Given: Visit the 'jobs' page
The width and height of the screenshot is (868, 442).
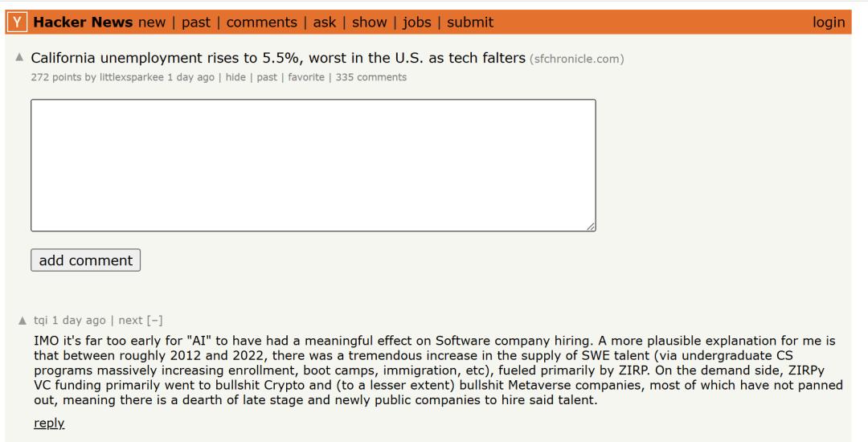Looking at the screenshot, I should tap(417, 23).
